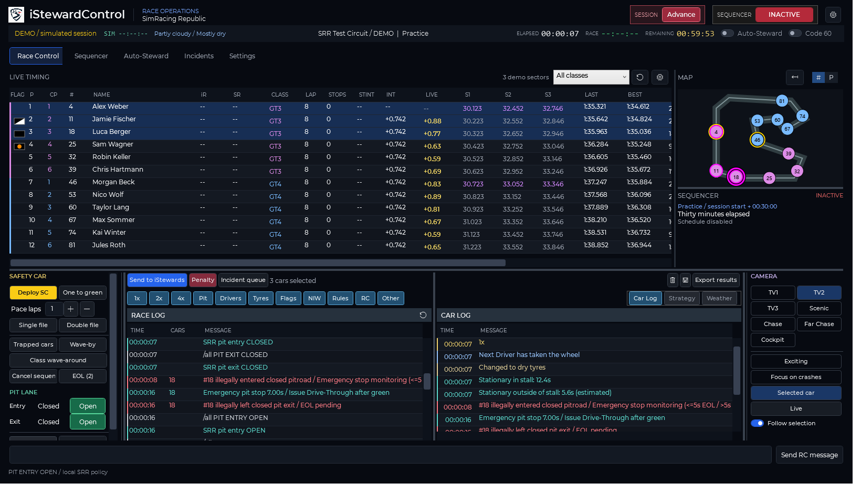Click the Penalty button
The height and width of the screenshot is (504, 861).
pyautogui.click(x=203, y=280)
